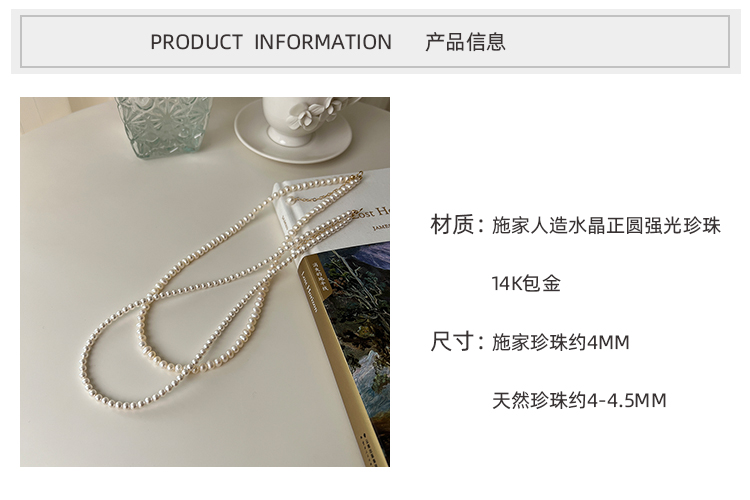Click the white flower decoration on cup
The image size is (750, 500).
[309, 112]
